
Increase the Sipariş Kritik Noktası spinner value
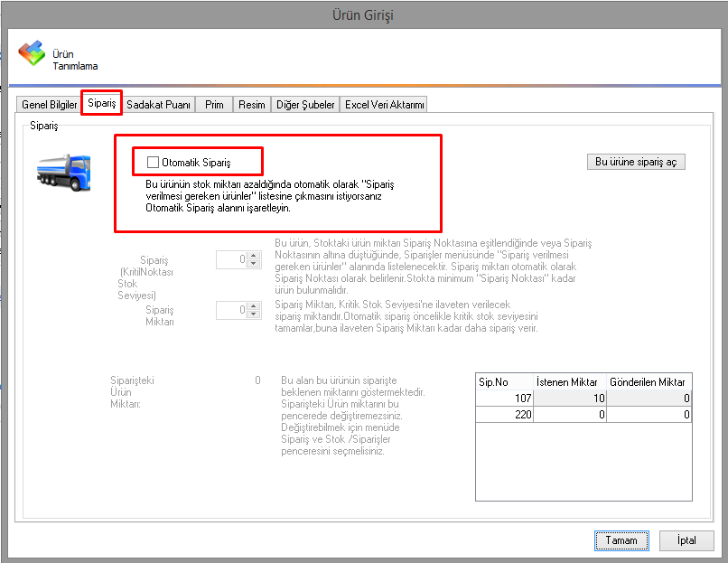pyautogui.click(x=254, y=256)
